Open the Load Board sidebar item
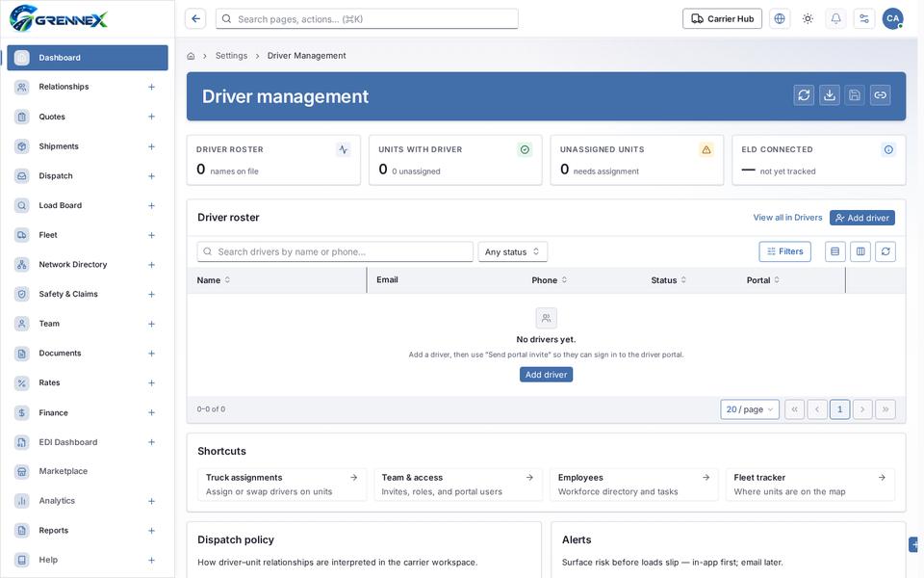Image resolution: width=924 pixels, height=578 pixels. pos(88,205)
